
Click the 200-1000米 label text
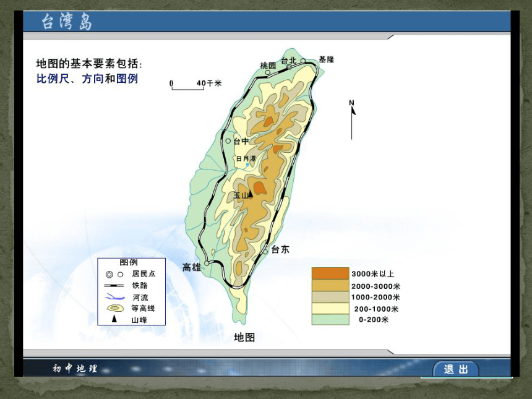[x=376, y=309]
